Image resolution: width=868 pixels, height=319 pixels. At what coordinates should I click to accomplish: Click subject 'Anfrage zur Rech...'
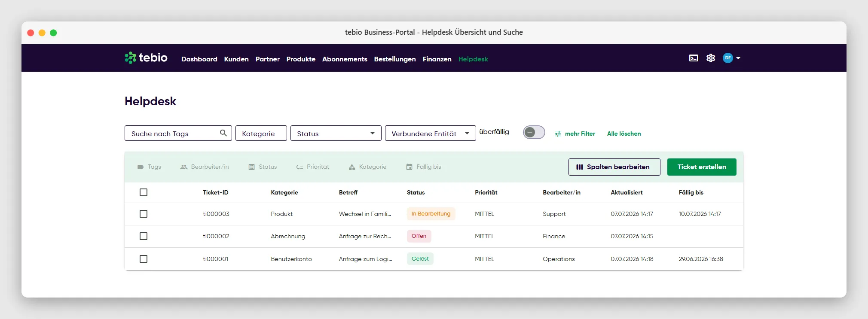point(365,236)
